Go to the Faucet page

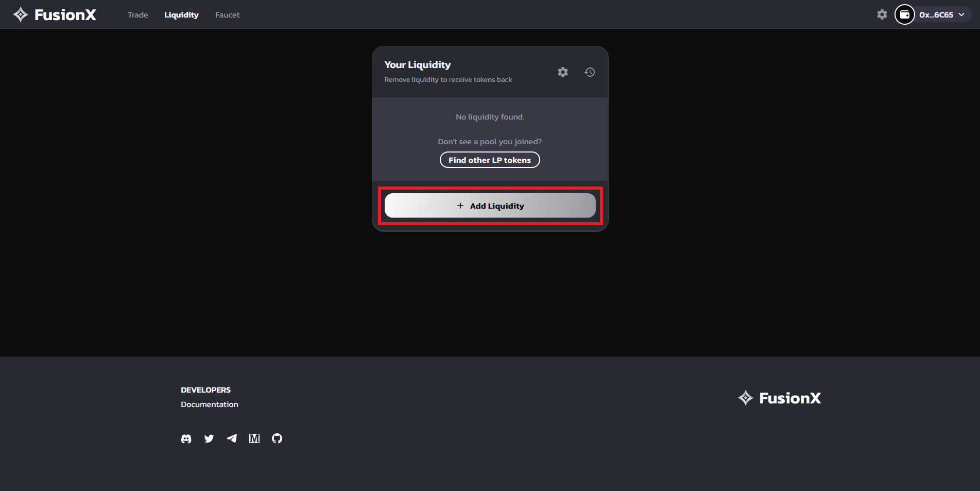coord(227,15)
